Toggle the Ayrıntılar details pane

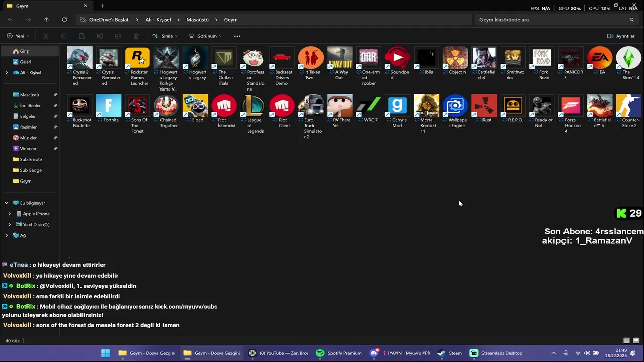coord(621,36)
